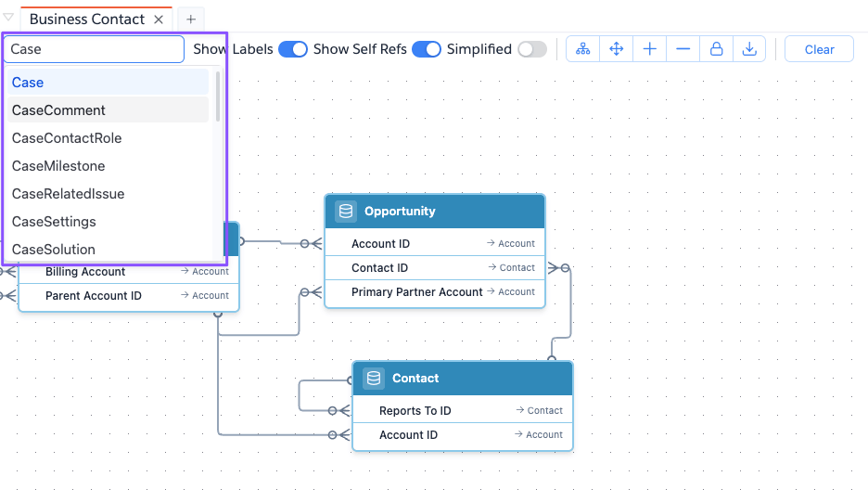This screenshot has width=868, height=502.
Task: Add a new tab with plus button
Action: [191, 19]
